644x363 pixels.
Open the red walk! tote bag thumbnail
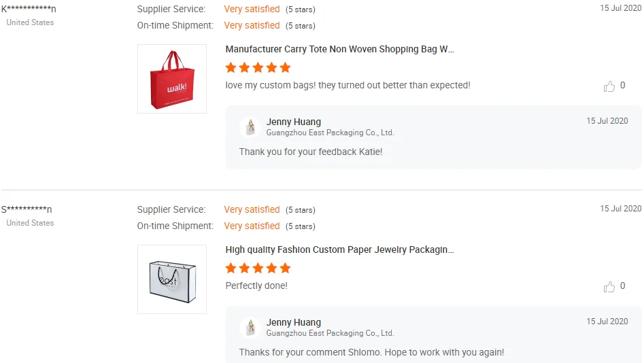point(172,79)
